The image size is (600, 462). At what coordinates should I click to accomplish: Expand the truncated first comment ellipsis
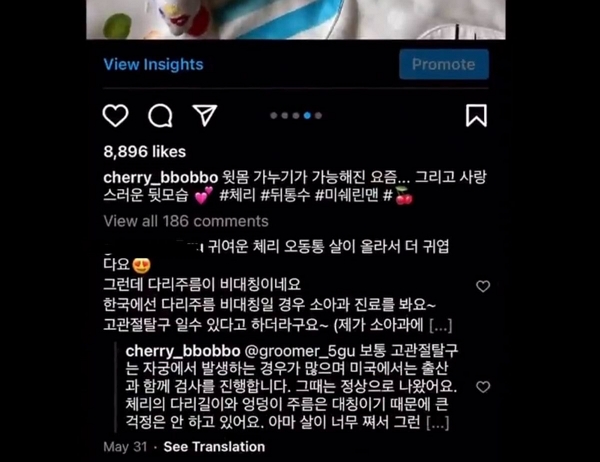(x=441, y=326)
